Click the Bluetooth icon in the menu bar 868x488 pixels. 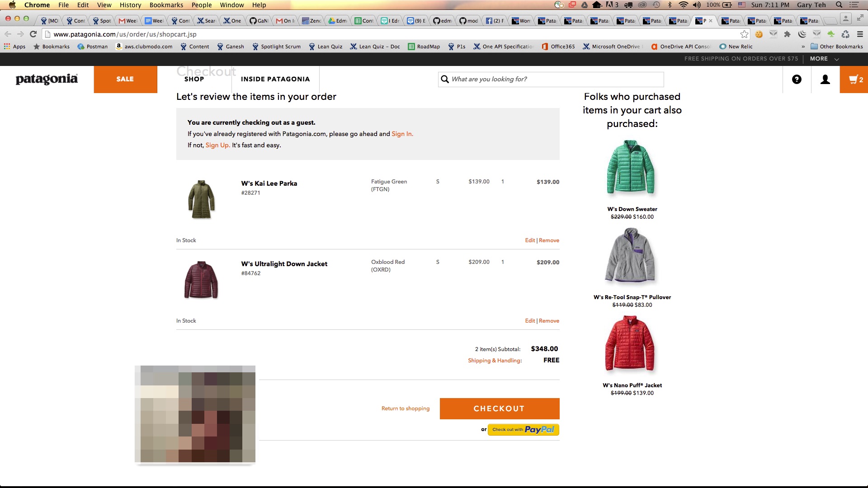pos(670,5)
